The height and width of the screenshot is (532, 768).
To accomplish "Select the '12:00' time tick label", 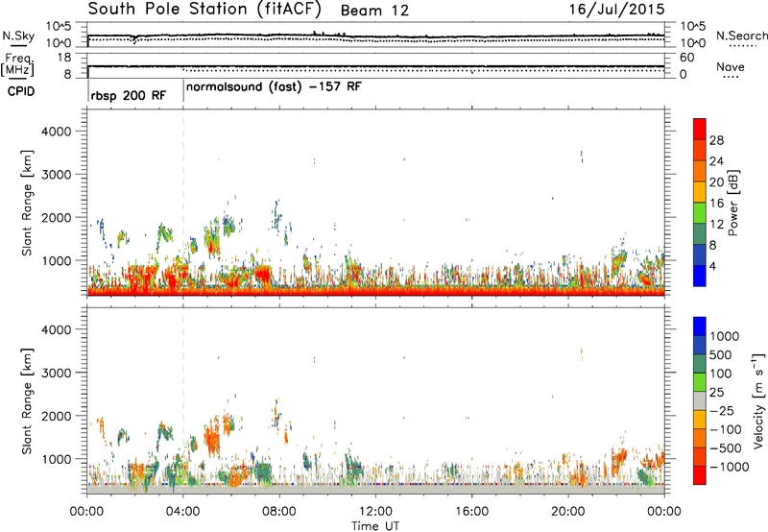I will [375, 512].
